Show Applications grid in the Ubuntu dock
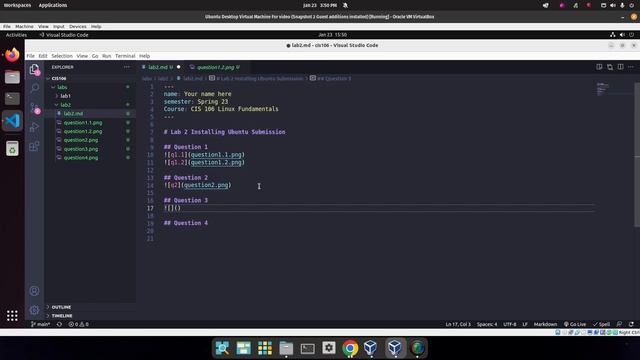This screenshot has height=360, width=640. [12, 316]
